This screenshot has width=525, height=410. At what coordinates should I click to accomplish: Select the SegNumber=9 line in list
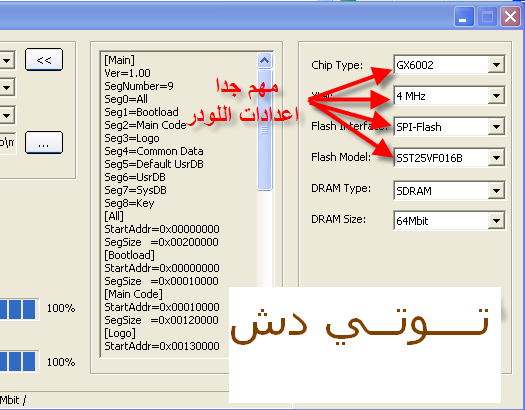pyautogui.click(x=139, y=86)
